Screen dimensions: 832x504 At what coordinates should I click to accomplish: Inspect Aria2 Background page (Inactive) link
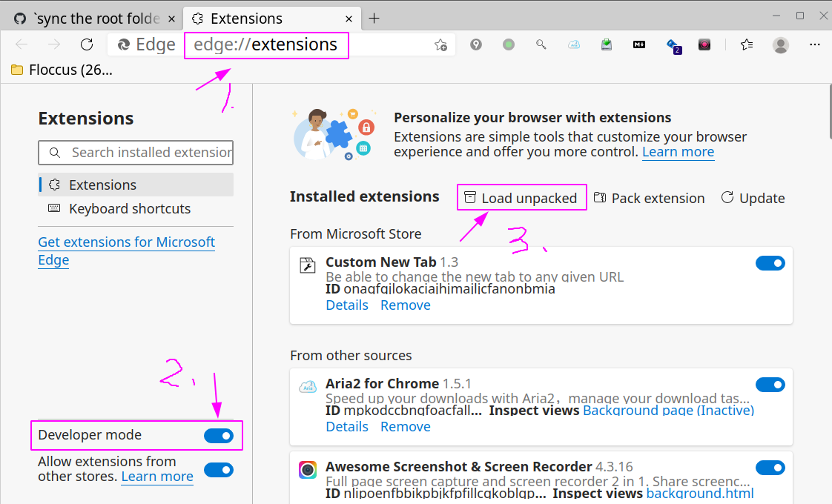coord(669,411)
